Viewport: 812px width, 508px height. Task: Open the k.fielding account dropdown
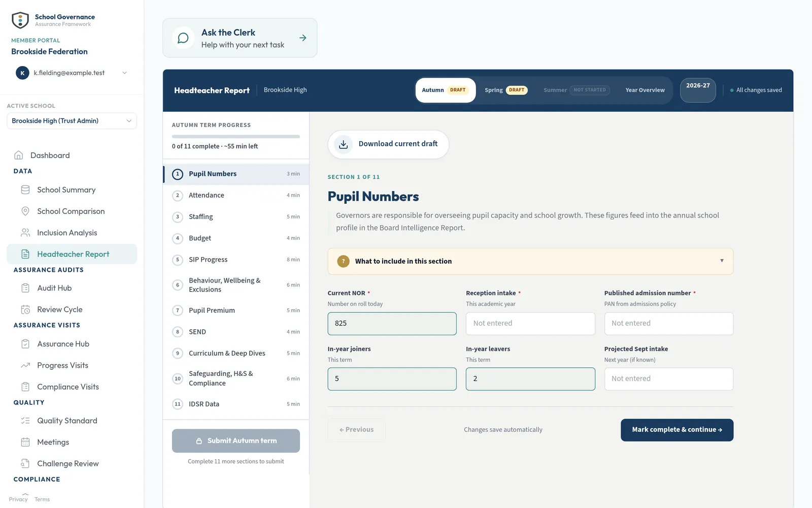[72, 73]
